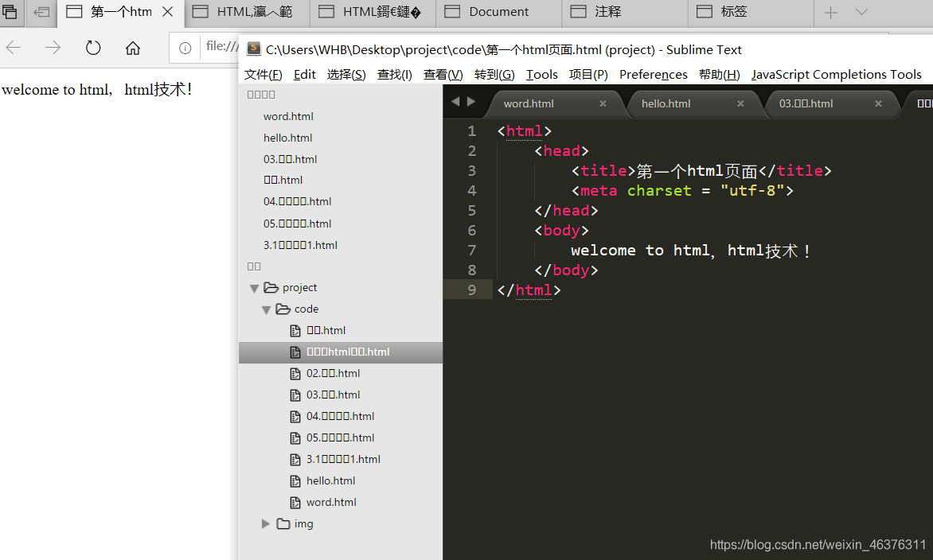Open the JavaScript Completions Tools menu
This screenshot has height=560, width=933.
pyautogui.click(x=836, y=74)
